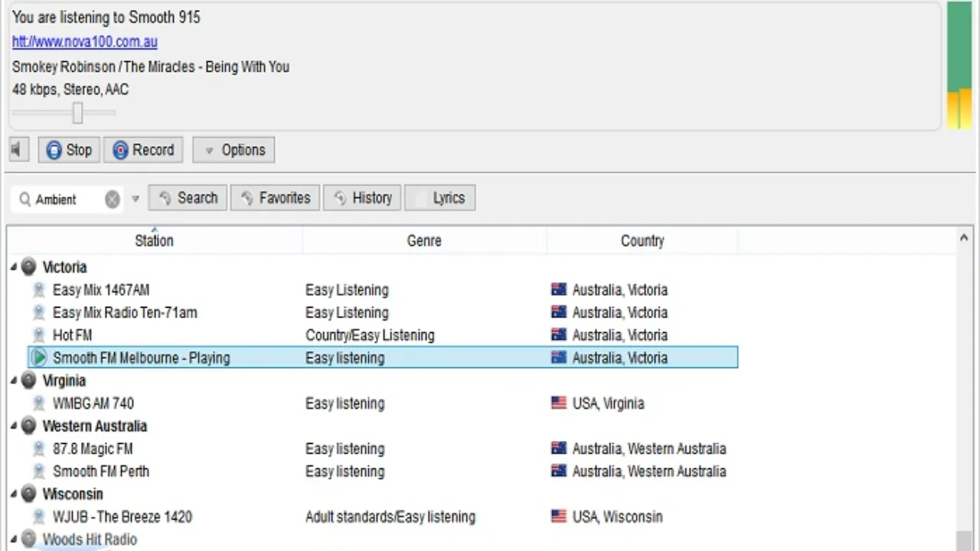Select the Easy Mix Radio Ten-71am station

point(125,312)
